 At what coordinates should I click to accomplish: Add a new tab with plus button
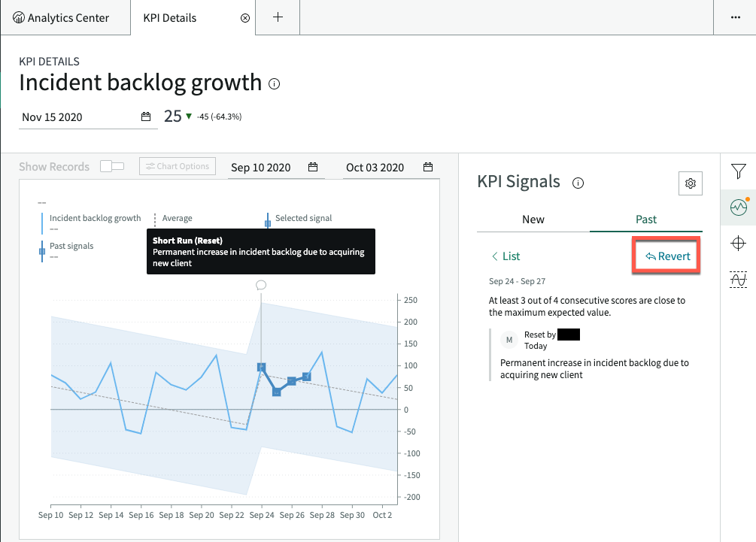pyautogui.click(x=278, y=17)
